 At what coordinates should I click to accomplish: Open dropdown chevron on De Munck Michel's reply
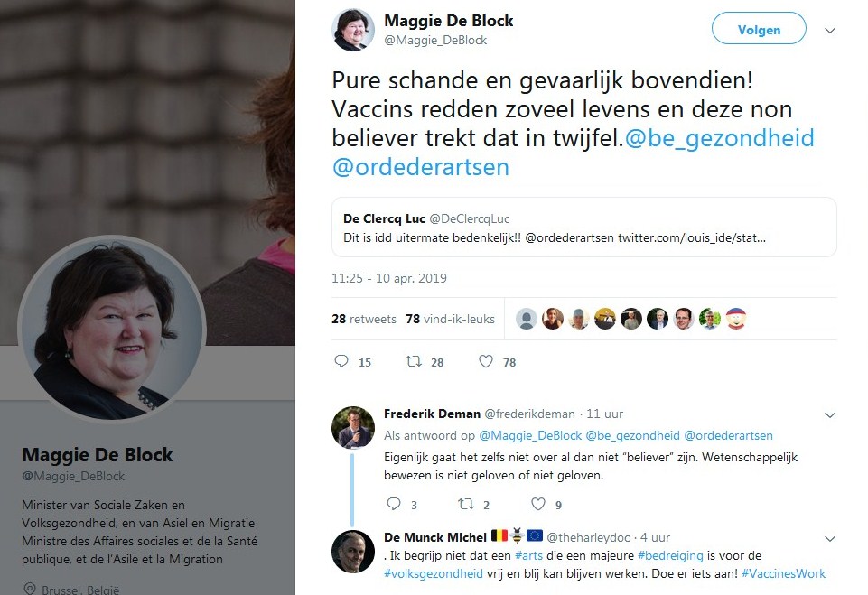pos(830,538)
